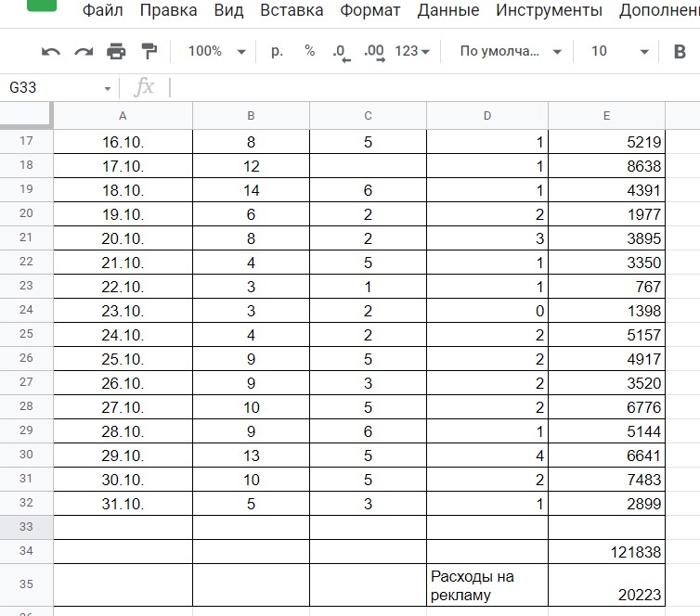The height and width of the screenshot is (616, 700).
Task: Open the font size 10 dropdown
Action: [x=619, y=51]
